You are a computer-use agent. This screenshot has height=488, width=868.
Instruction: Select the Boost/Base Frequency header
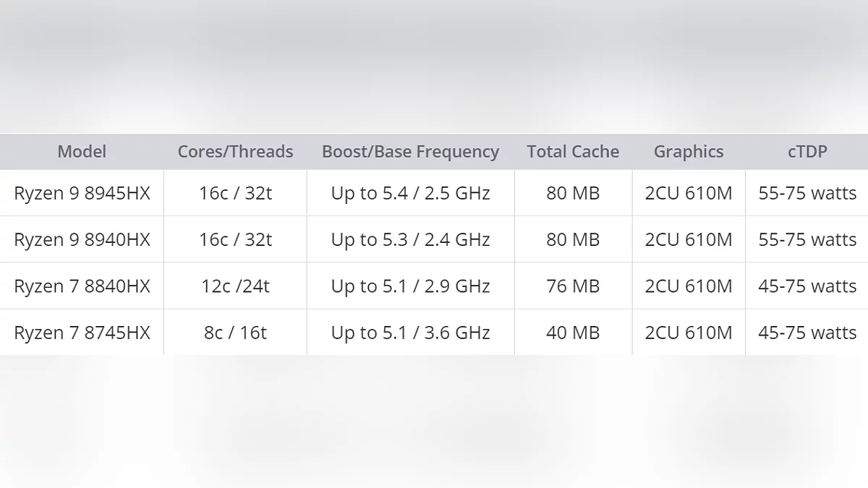(410, 152)
